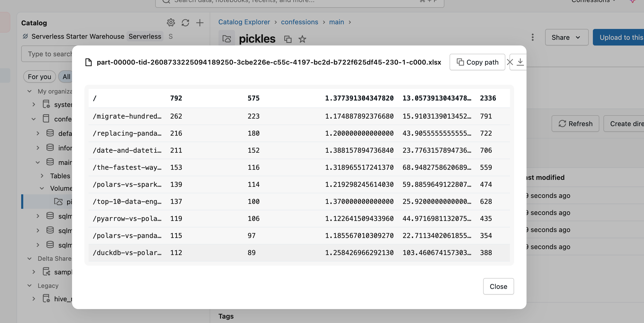Collapse the Delta Shares section
The width and height of the screenshot is (644, 323).
click(x=29, y=259)
